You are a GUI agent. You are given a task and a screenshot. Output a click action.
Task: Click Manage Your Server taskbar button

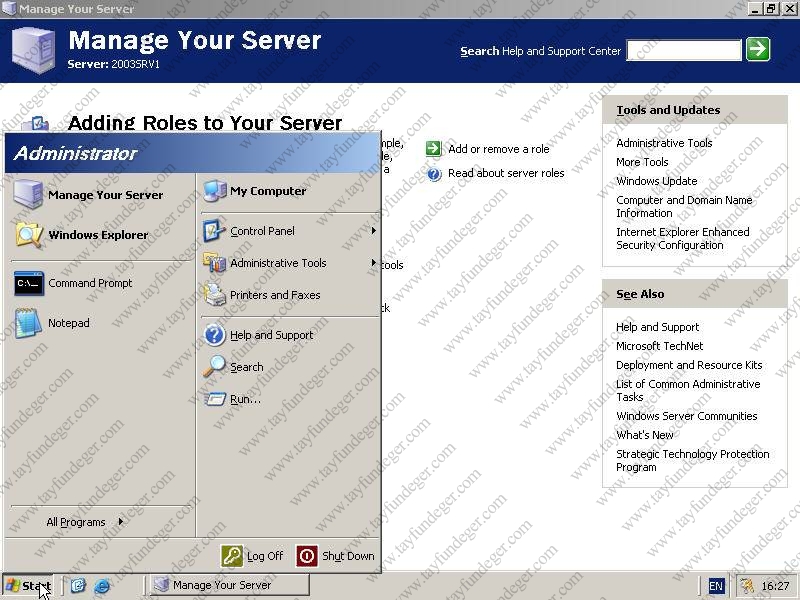coord(228,585)
